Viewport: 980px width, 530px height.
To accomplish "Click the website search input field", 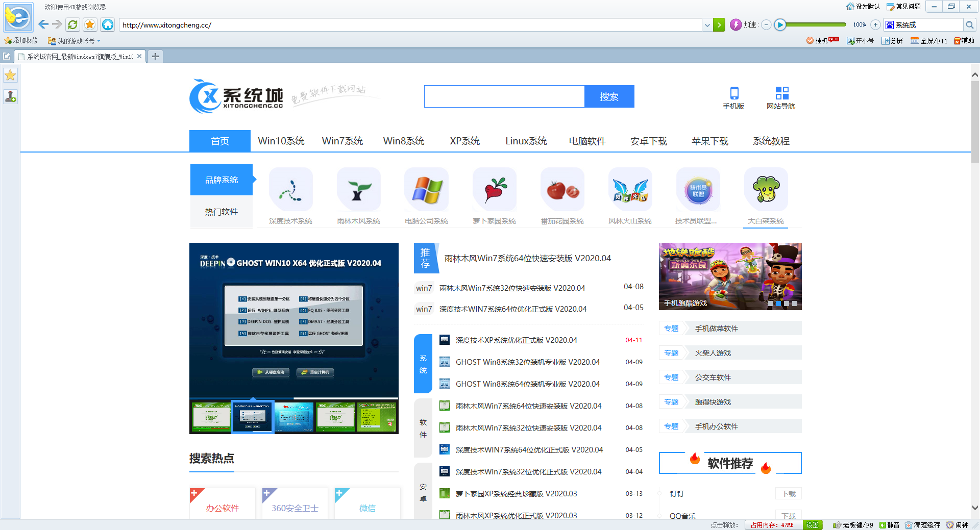I will [x=504, y=96].
